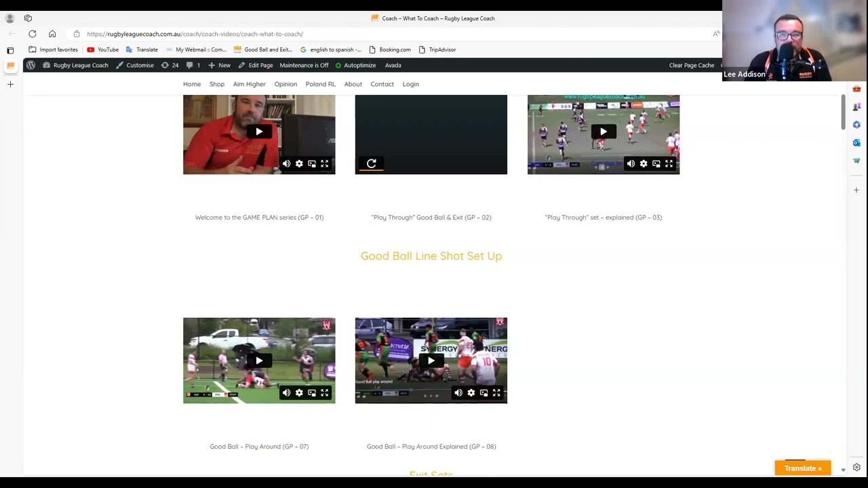Open the sidebar add button
Viewport: 868px width, 488px height.
click(856, 190)
